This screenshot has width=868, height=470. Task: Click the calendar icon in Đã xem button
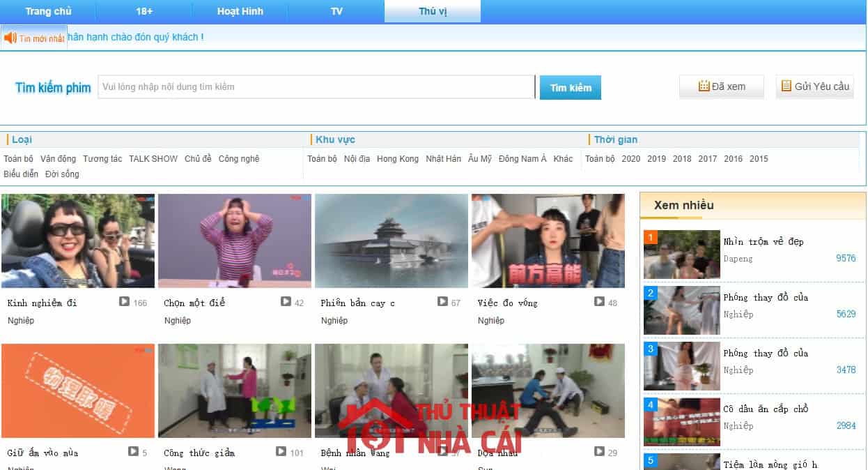(x=704, y=86)
